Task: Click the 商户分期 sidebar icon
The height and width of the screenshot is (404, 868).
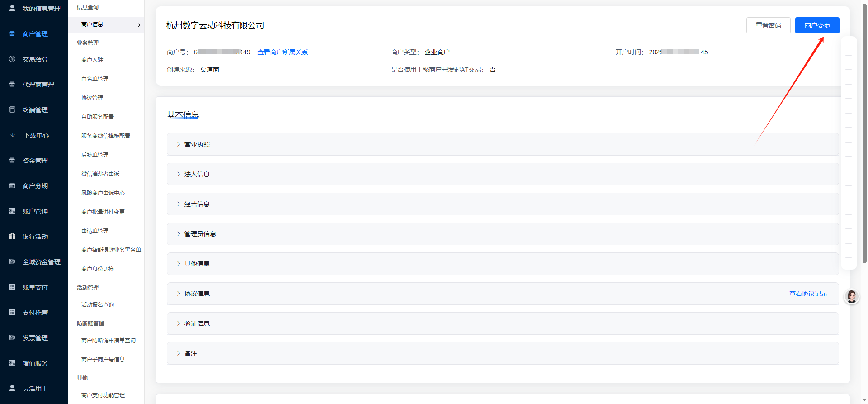Action: 12,186
